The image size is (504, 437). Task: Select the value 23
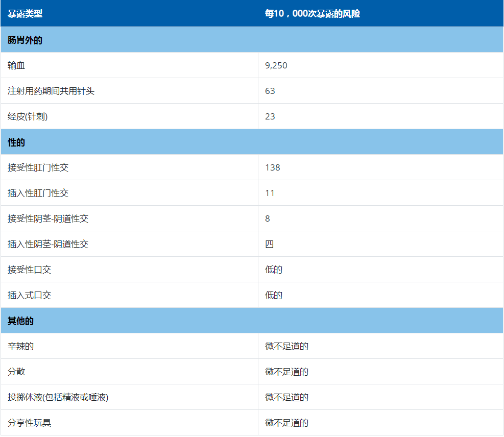coord(270,116)
